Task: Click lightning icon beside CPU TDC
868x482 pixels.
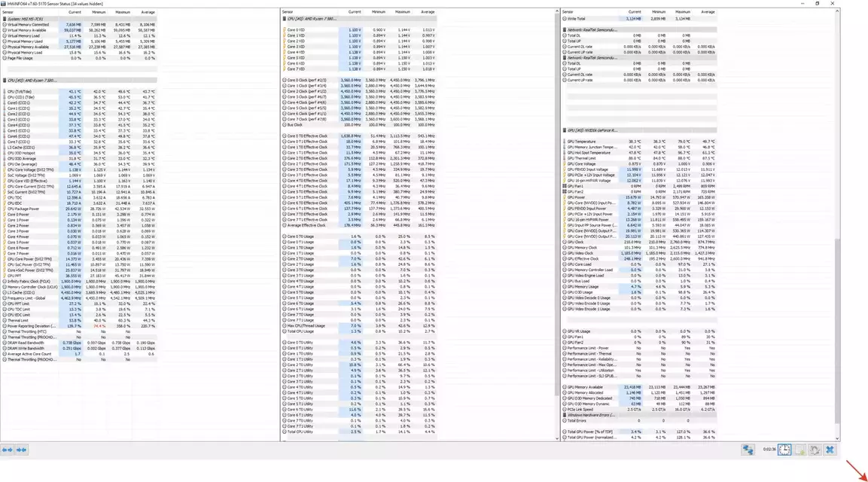Action: [x=5, y=198]
